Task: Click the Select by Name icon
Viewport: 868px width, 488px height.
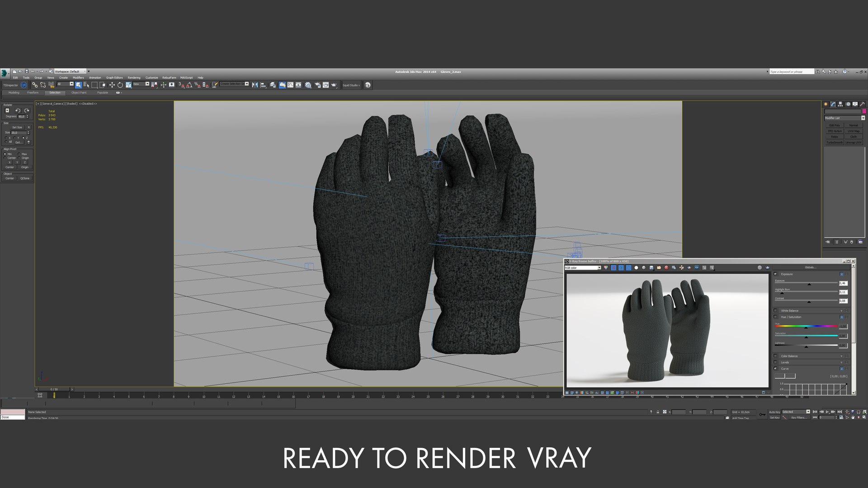Action: (86, 85)
